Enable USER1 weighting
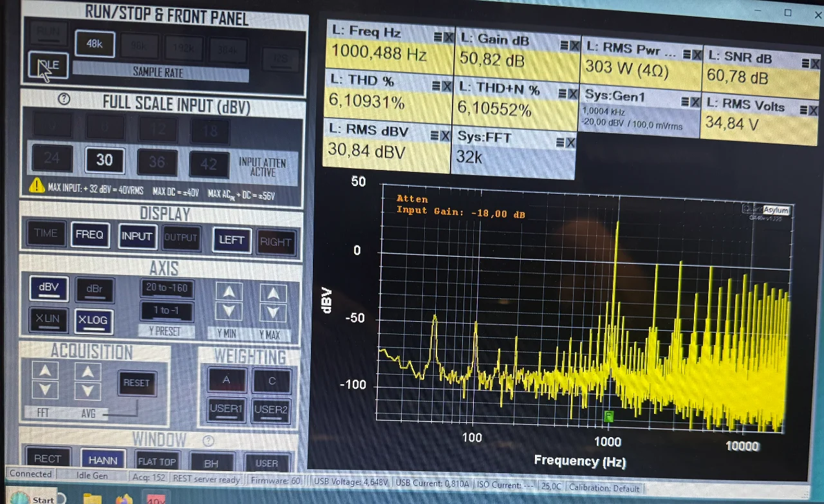This screenshot has width=824, height=504. pyautogui.click(x=227, y=409)
